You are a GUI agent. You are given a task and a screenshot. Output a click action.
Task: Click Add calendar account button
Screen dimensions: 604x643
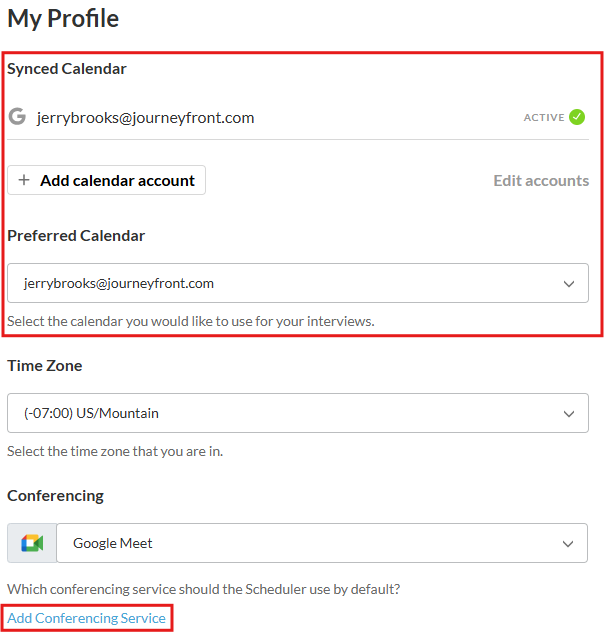107,180
